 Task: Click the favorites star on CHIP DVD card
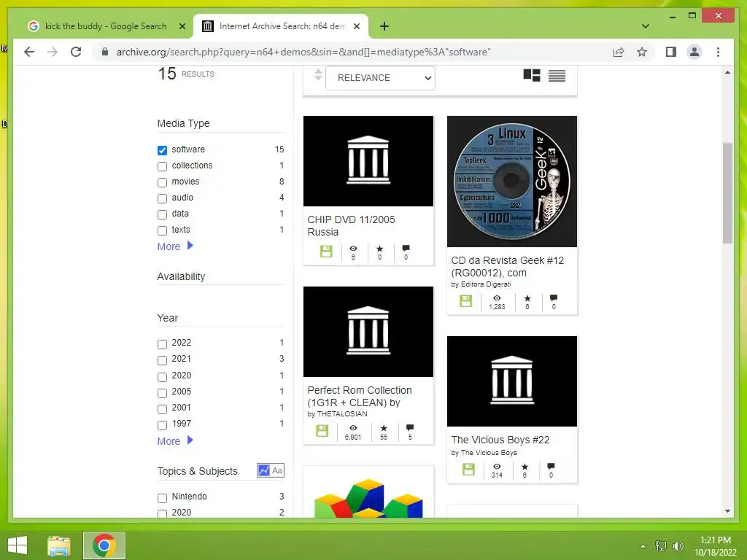tap(379, 249)
